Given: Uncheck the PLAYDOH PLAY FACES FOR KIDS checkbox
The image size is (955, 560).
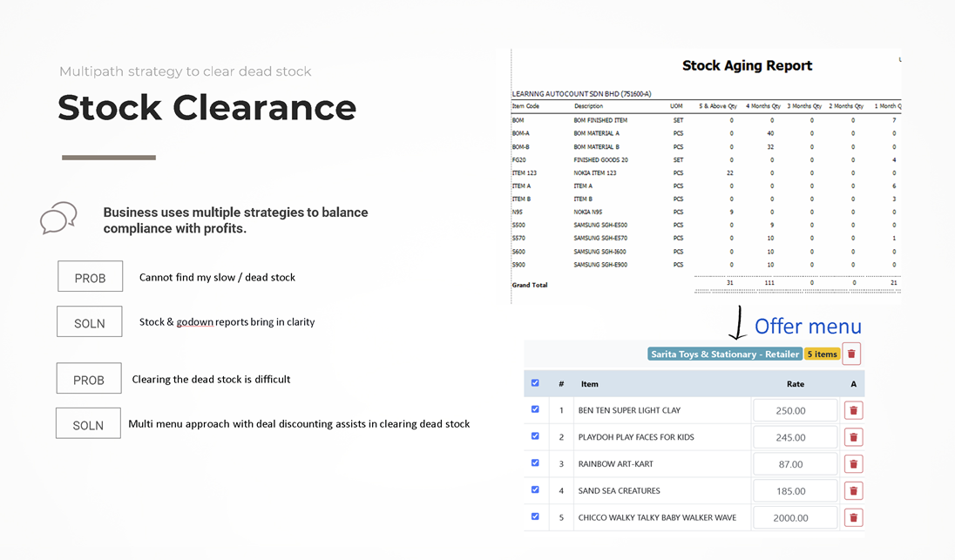Looking at the screenshot, I should pos(535,435).
